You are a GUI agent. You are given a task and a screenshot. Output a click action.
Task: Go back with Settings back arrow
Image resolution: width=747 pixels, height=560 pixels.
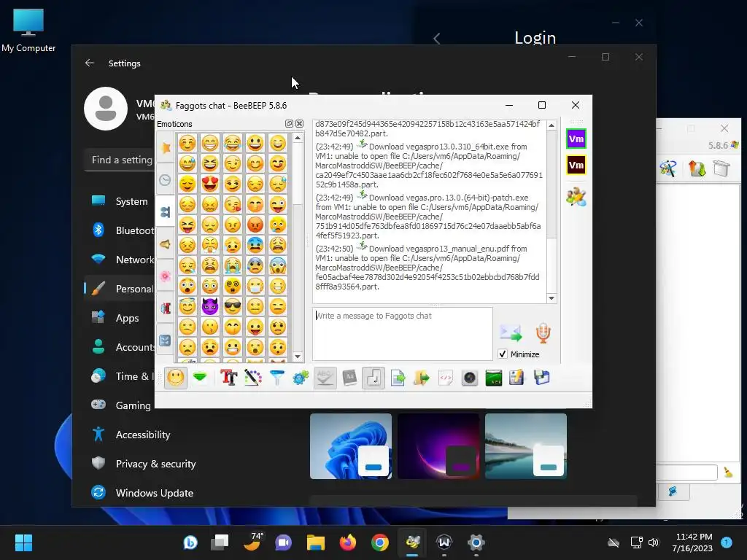[x=90, y=63]
